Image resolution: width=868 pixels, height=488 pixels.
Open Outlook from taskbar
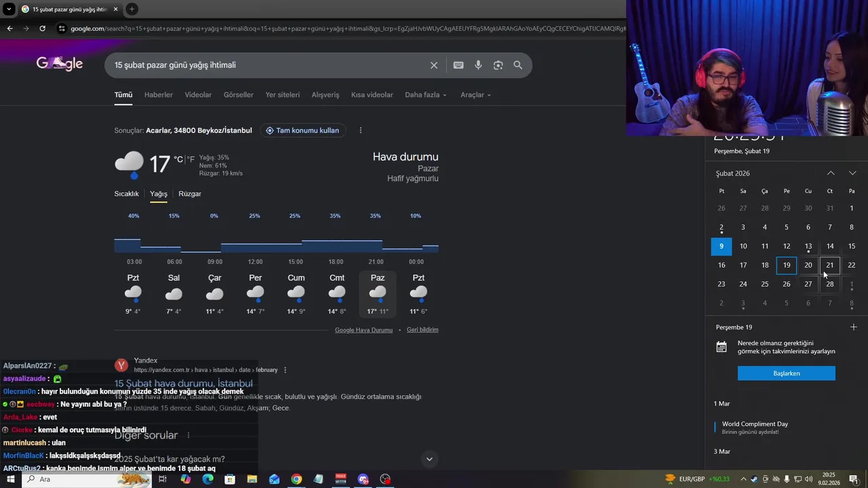274,479
